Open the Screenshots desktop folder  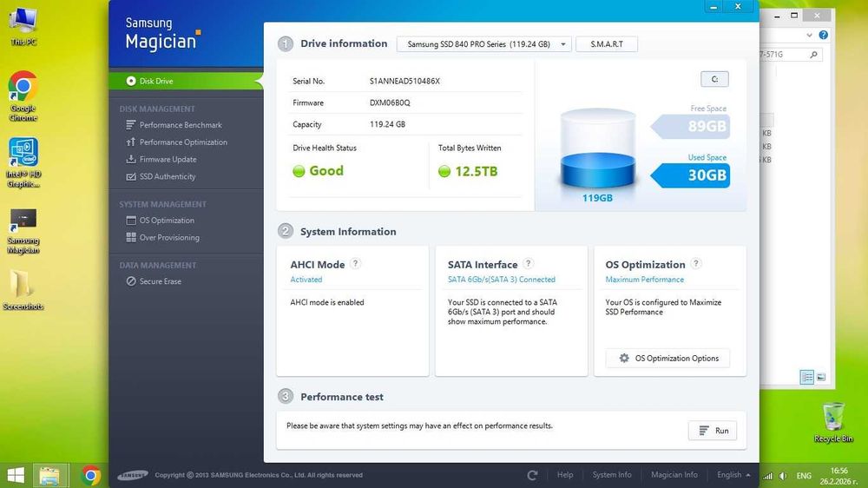pyautogui.click(x=23, y=290)
